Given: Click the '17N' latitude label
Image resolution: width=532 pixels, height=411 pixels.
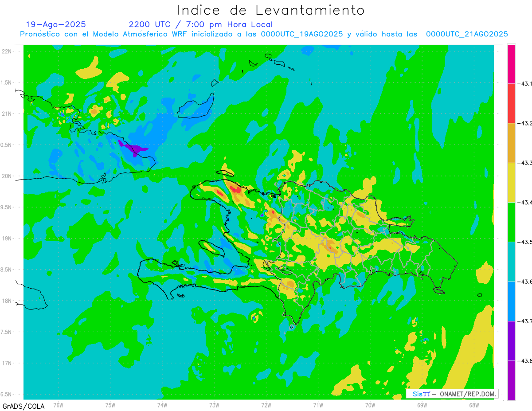Looking at the screenshot, I should coord(7,363).
